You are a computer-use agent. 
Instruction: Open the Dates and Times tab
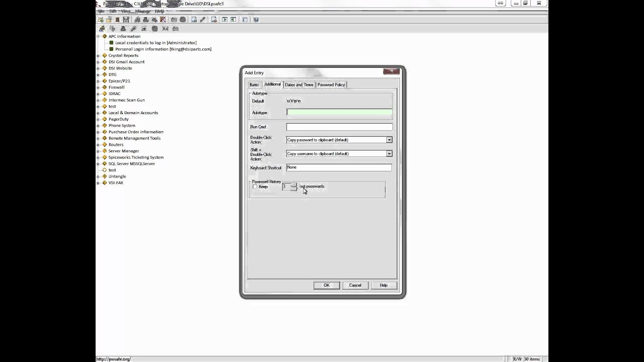click(x=299, y=84)
